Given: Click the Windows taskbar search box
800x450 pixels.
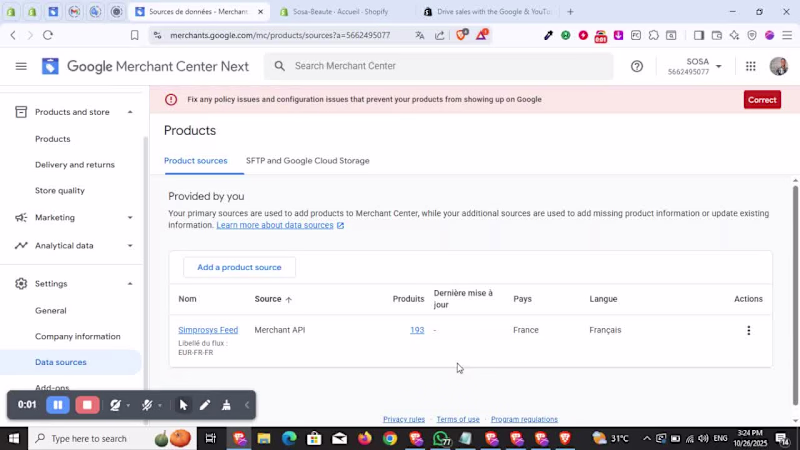Looking at the screenshot, I should pos(112,438).
